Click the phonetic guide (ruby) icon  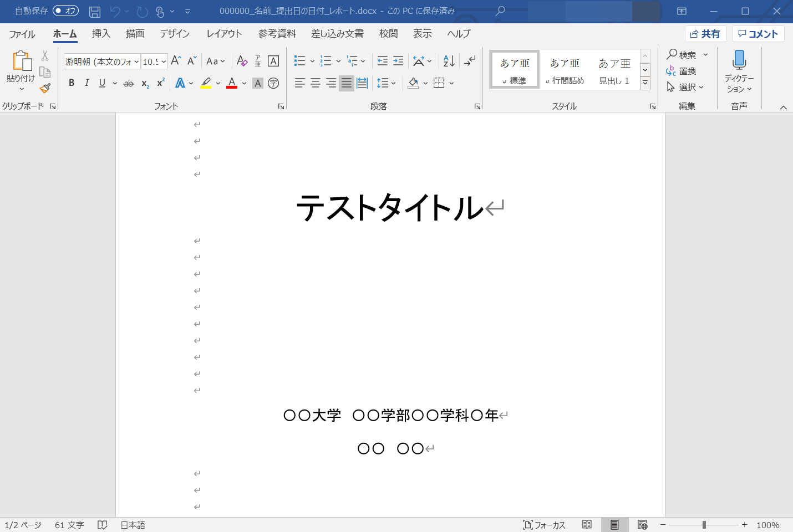(258, 61)
